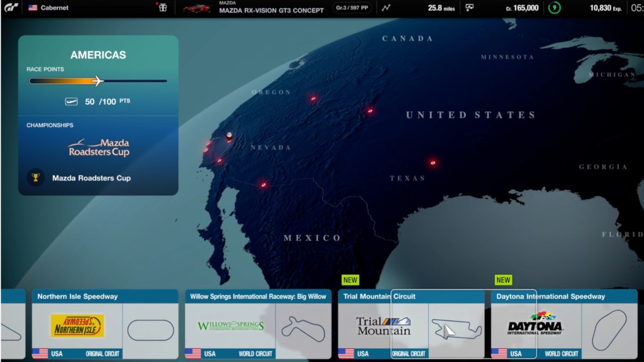Click the USA flag on Trial Mountain card

(x=347, y=353)
